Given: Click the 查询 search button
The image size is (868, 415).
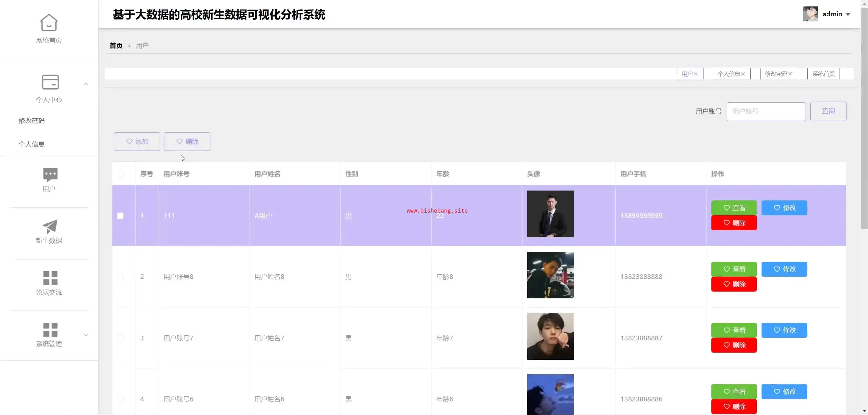Looking at the screenshot, I should click(x=828, y=111).
